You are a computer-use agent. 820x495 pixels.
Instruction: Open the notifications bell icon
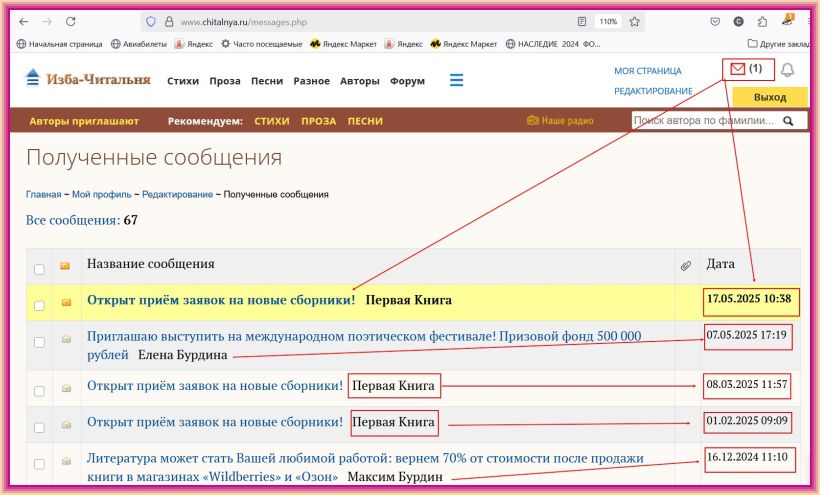pyautogui.click(x=788, y=70)
